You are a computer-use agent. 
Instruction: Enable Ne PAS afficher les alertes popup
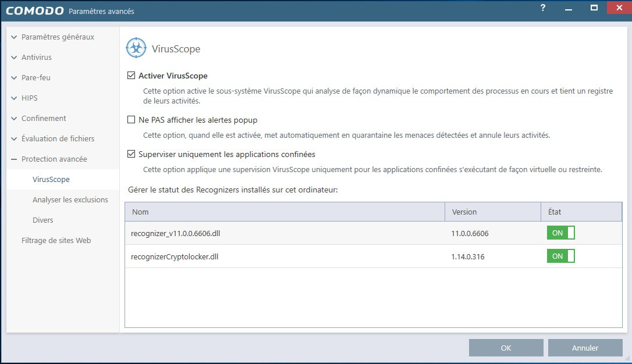click(x=131, y=120)
